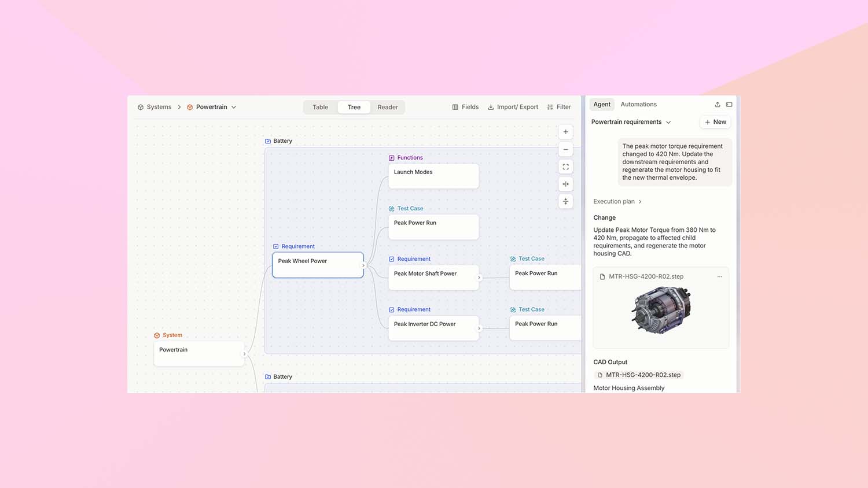Viewport: 868px width, 488px height.
Task: Click the file icon beside CAD Output filename
Action: tap(600, 375)
